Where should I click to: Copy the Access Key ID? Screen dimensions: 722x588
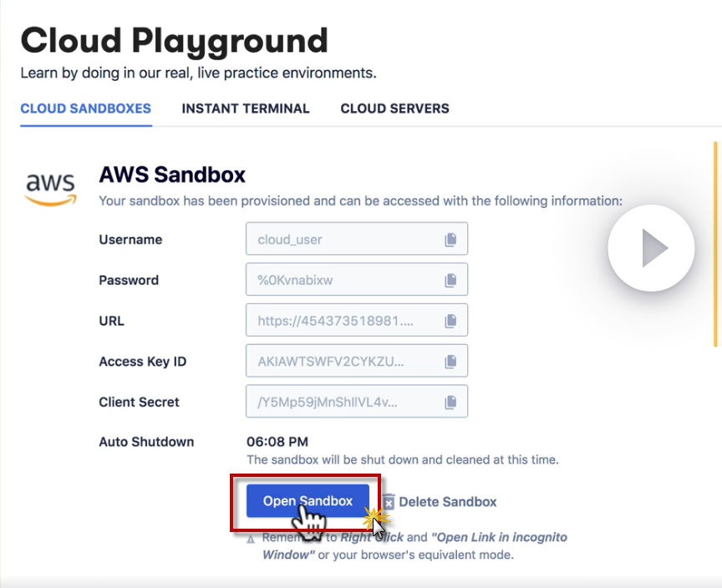[450, 362]
